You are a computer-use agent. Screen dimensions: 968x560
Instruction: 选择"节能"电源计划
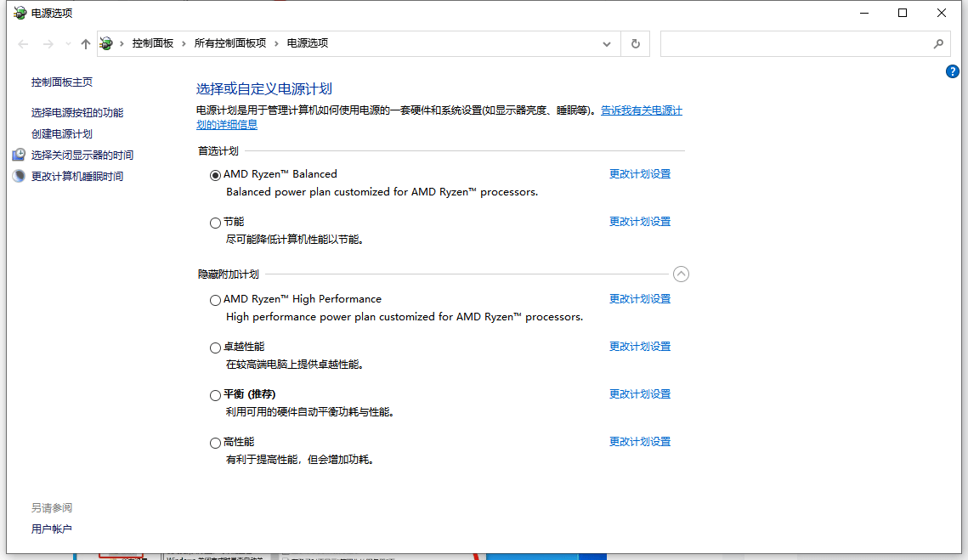215,222
